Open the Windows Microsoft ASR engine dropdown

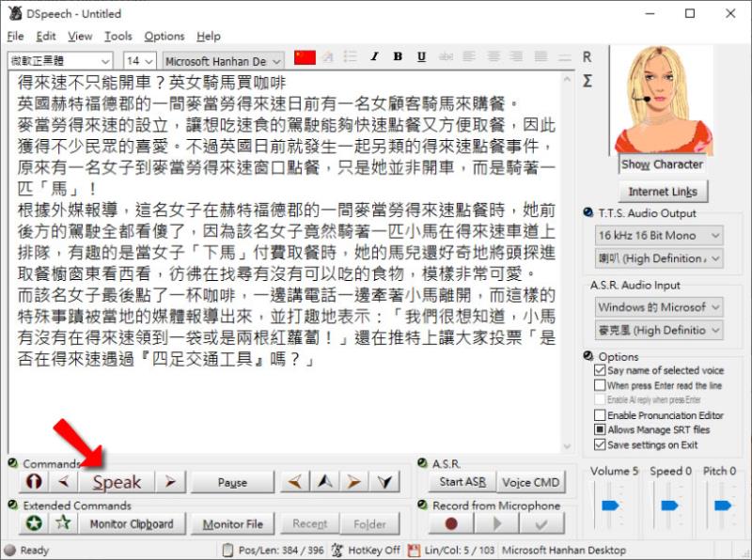tap(659, 307)
